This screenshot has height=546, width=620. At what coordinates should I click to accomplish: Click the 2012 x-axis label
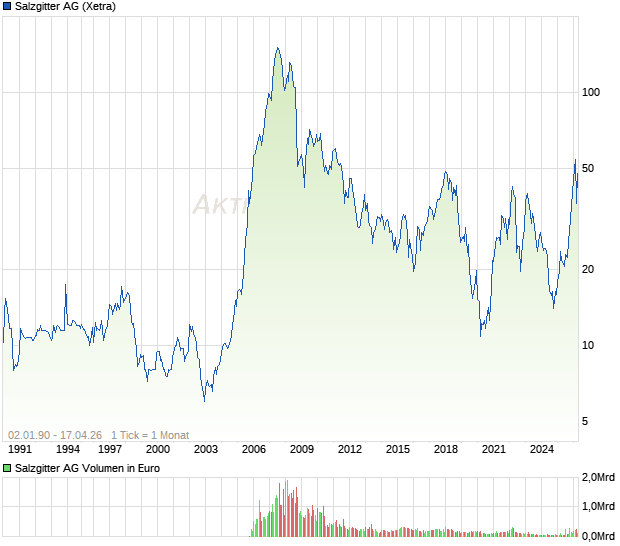[350, 450]
